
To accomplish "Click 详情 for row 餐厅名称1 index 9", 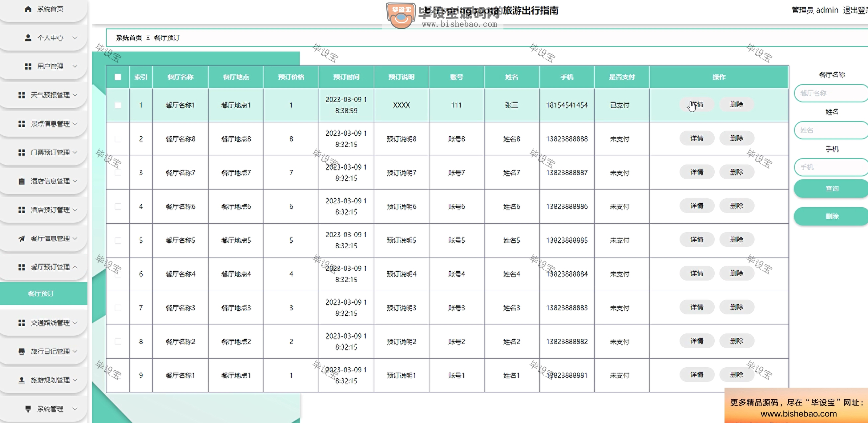I will pos(697,374).
